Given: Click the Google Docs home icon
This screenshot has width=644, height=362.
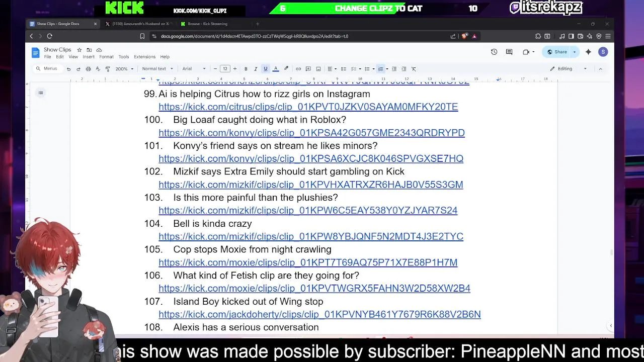Looking at the screenshot, I should pos(35,53).
